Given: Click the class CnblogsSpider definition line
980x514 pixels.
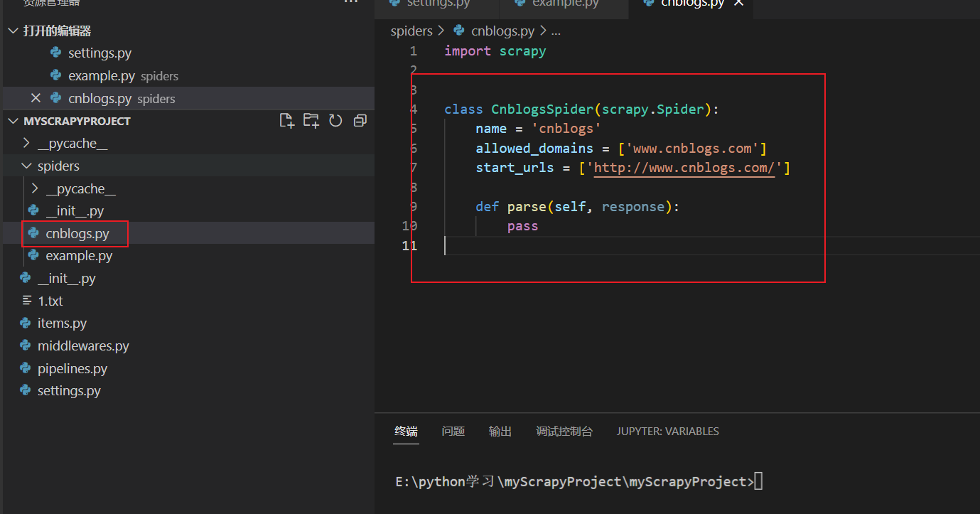Looking at the screenshot, I should click(x=582, y=109).
